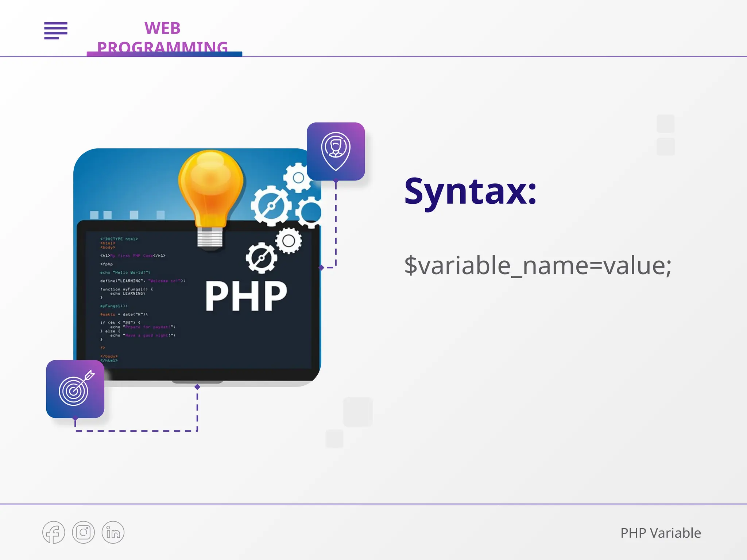The width and height of the screenshot is (747, 560).
Task: Open the LinkedIn icon in the footer
Action: 113,532
